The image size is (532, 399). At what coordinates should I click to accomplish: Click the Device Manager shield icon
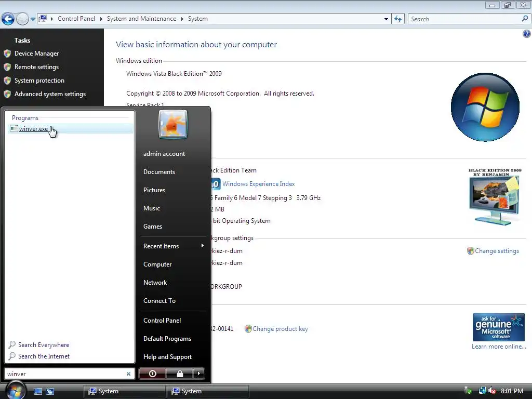[7, 54]
